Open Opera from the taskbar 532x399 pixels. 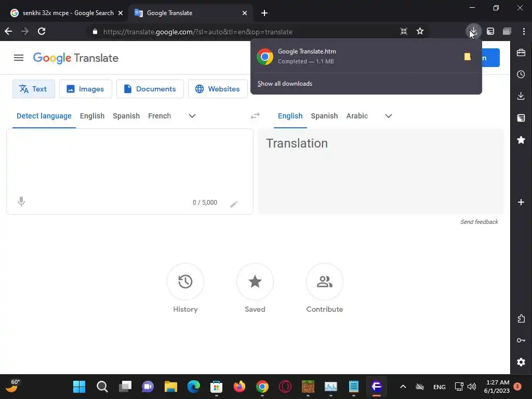[x=285, y=387]
